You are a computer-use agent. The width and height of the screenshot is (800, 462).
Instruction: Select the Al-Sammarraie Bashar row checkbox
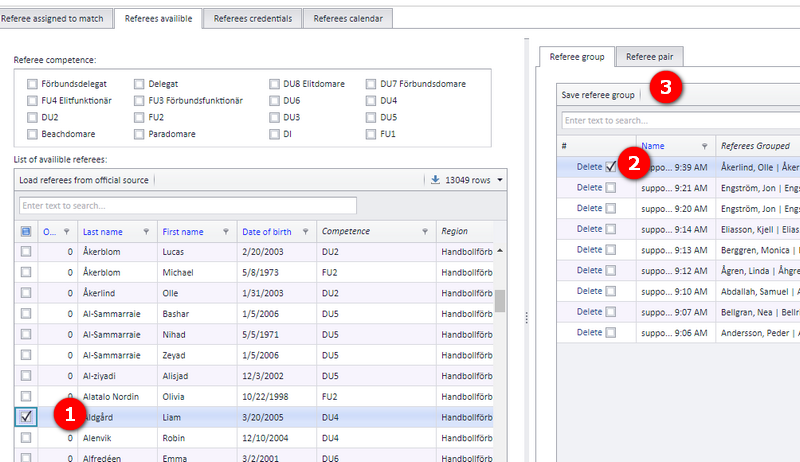(x=26, y=314)
